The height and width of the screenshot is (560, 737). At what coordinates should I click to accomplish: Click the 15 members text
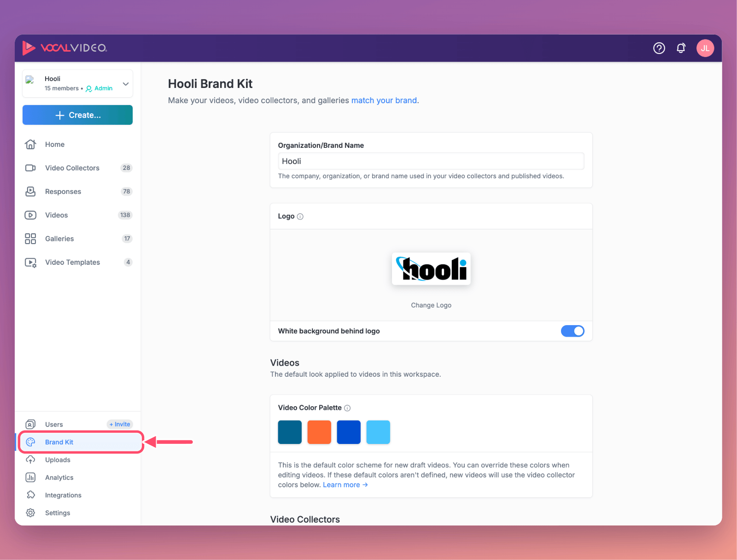(x=62, y=88)
